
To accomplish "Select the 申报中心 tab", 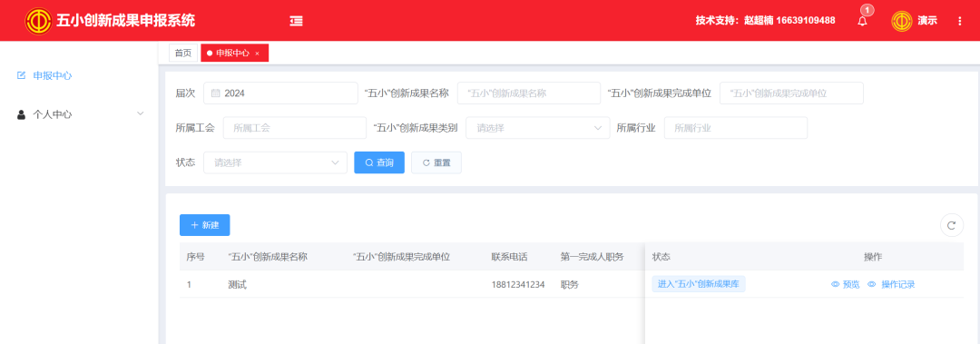I will [234, 54].
